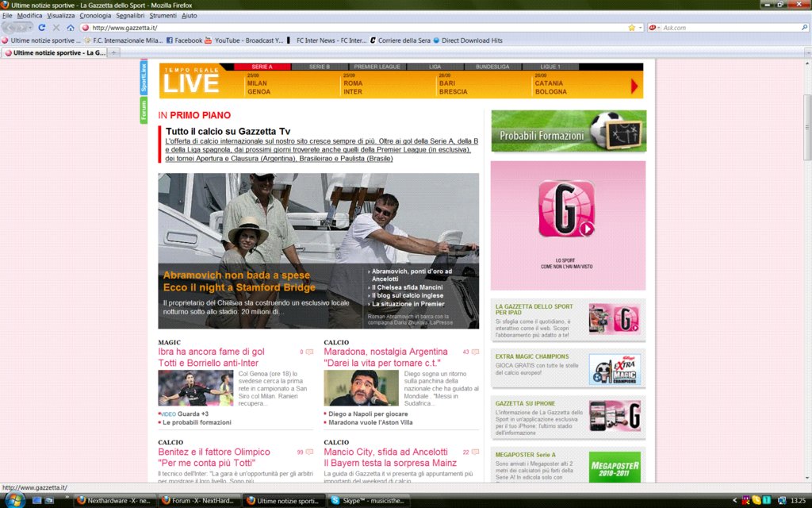
Task: Select the LIGA live tab
Action: click(x=435, y=67)
